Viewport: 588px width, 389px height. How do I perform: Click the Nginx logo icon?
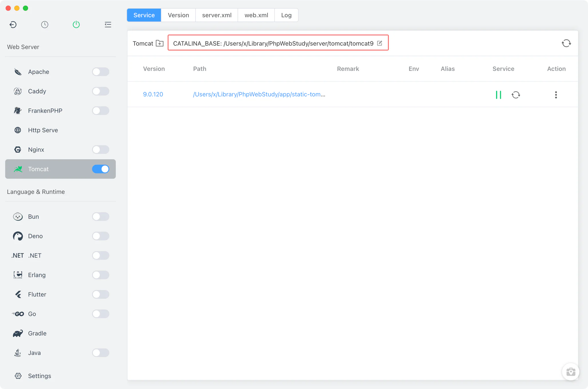point(18,149)
